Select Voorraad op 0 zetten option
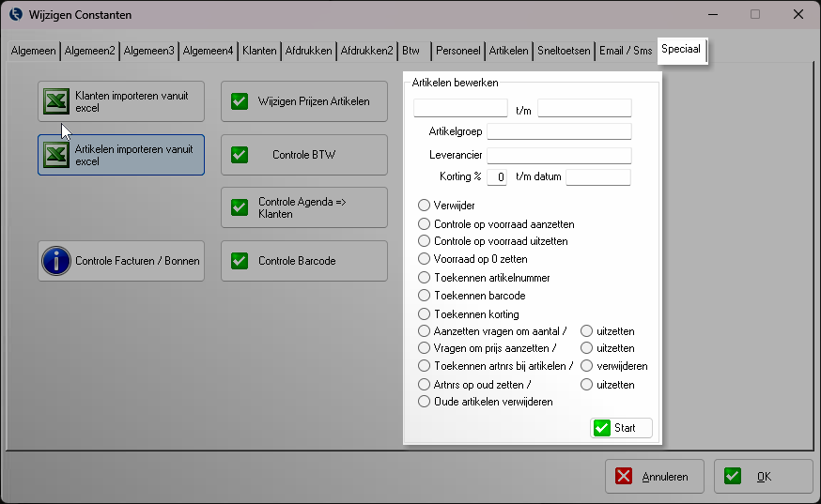The height and width of the screenshot is (504, 821). pyautogui.click(x=425, y=259)
